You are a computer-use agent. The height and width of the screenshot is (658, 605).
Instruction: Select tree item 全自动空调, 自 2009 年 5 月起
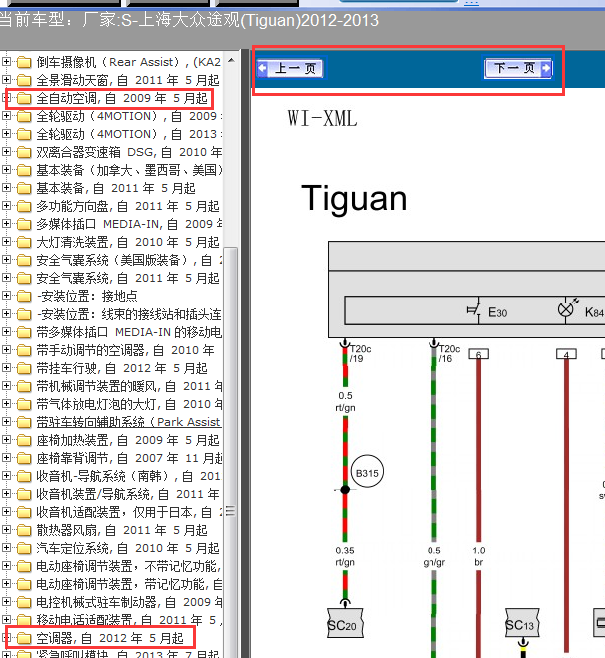(x=122, y=98)
